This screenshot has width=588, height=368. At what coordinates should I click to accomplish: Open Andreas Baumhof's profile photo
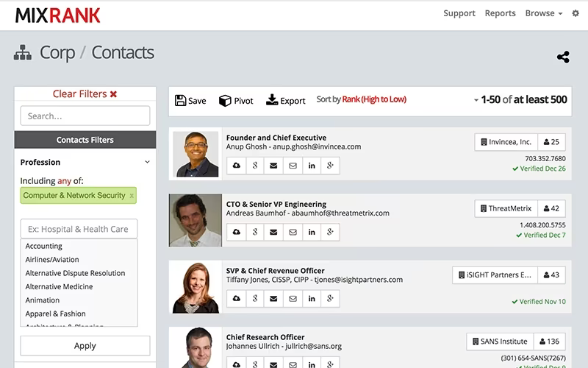pyautogui.click(x=196, y=220)
